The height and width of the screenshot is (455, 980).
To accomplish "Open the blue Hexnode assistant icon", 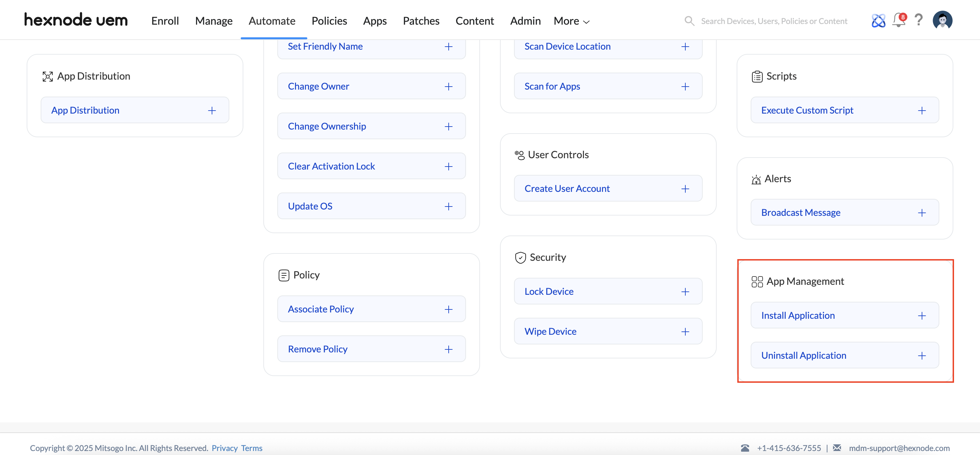I will click(878, 21).
